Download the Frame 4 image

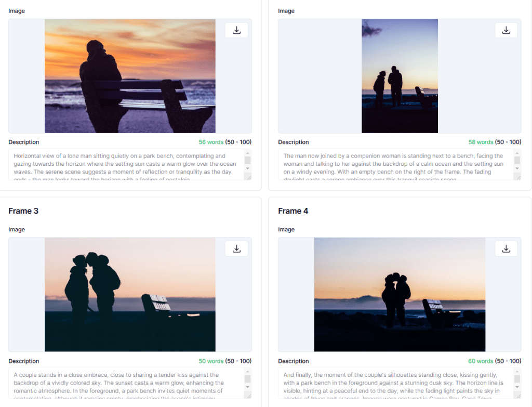point(506,248)
